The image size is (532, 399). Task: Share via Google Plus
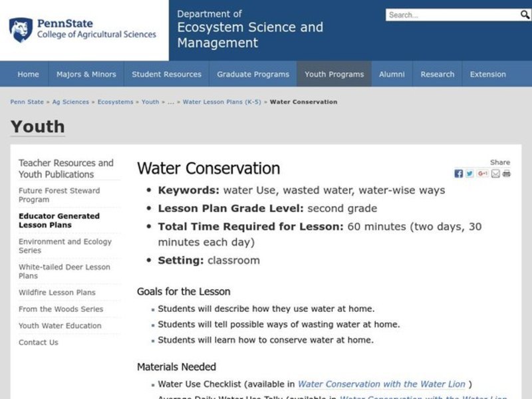pyautogui.click(x=482, y=174)
